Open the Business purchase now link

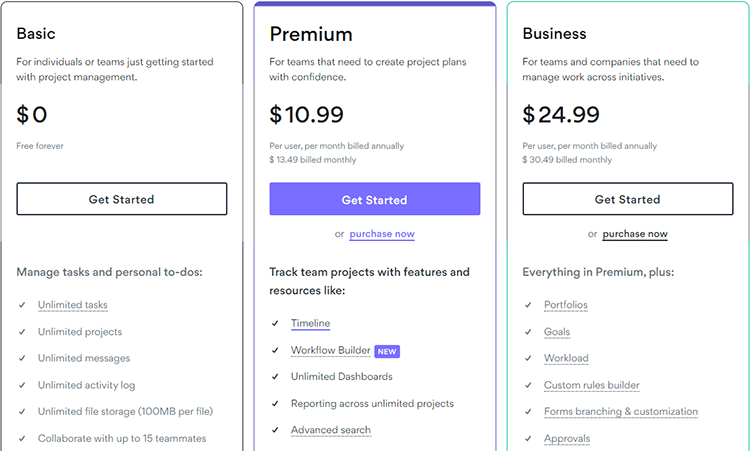tap(635, 234)
